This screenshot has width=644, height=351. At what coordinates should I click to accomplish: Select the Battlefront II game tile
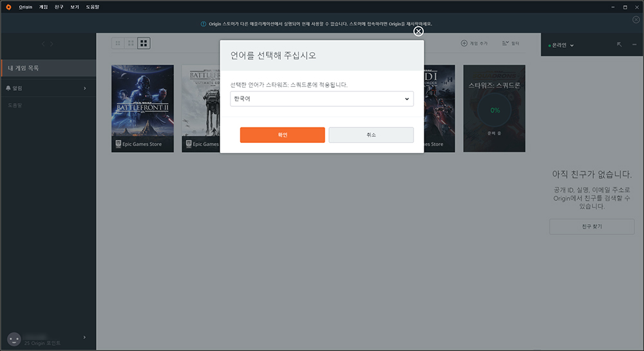coord(142,108)
